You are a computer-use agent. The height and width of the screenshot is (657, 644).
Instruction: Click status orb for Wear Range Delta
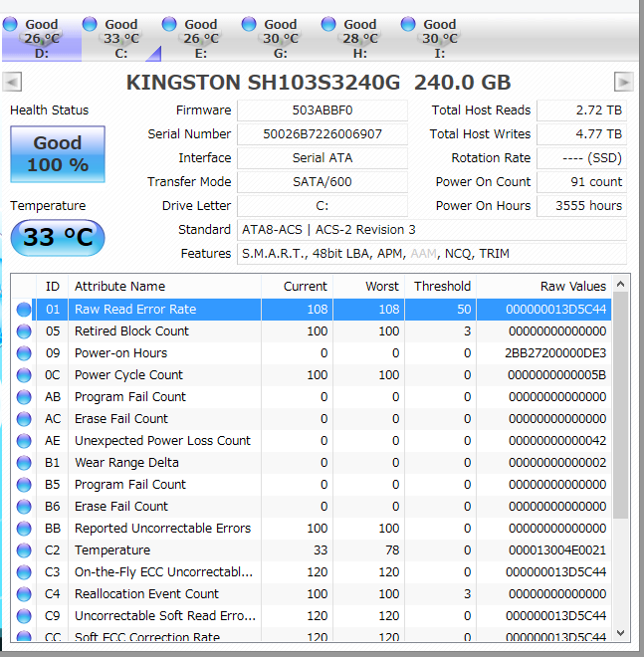coord(24,463)
